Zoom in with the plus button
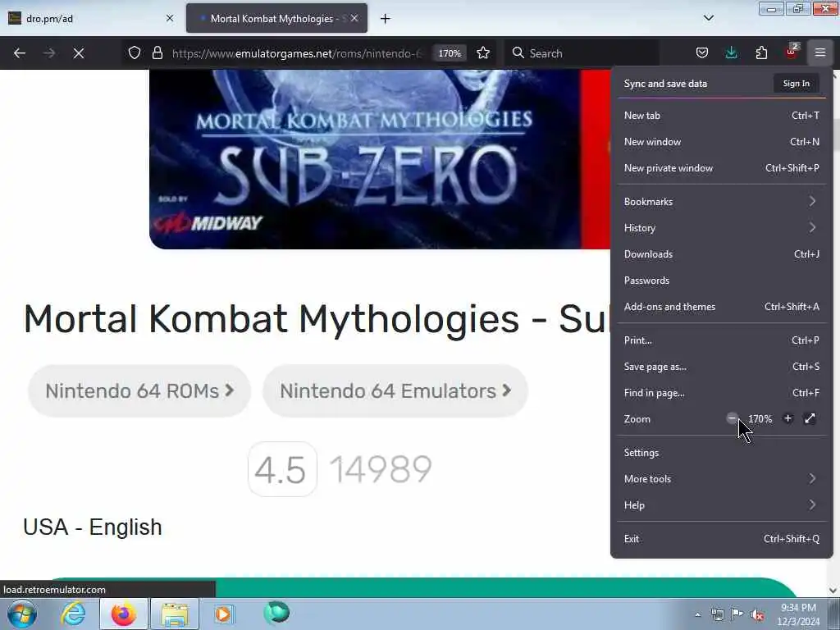This screenshot has height=630, width=840. pos(787,418)
